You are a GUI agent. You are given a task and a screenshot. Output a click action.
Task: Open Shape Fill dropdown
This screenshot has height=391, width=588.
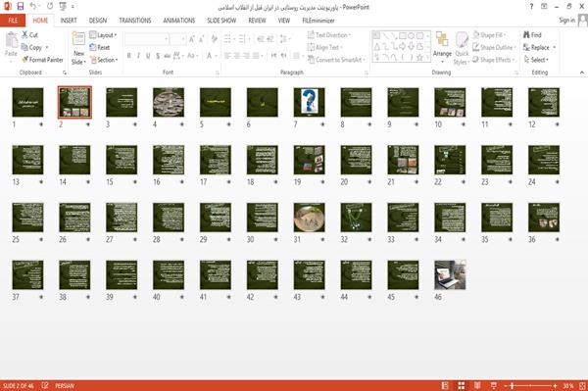coord(489,35)
